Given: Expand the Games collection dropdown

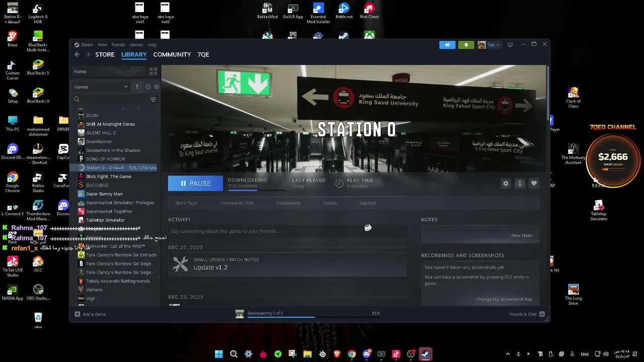Looking at the screenshot, I should point(101,86).
